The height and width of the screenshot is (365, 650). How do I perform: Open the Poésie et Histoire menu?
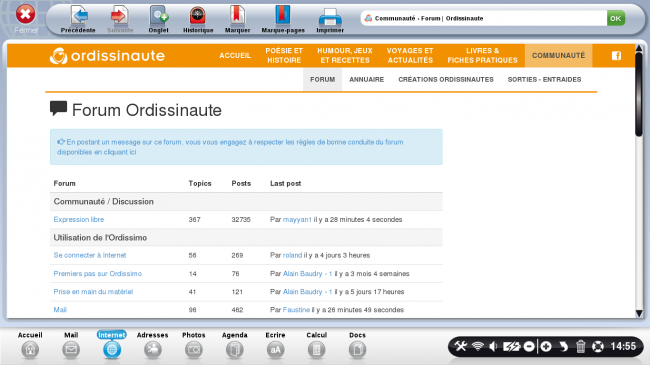click(284, 56)
